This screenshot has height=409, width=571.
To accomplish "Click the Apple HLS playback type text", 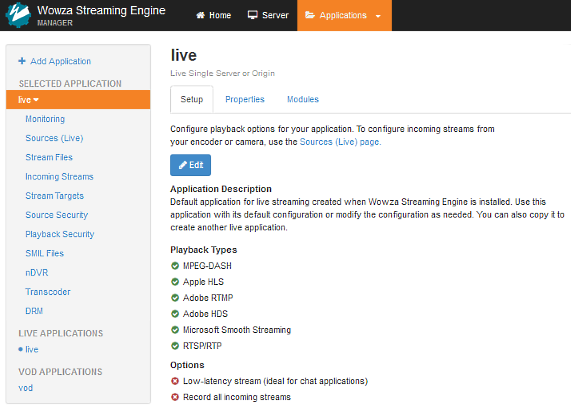I will coord(203,282).
